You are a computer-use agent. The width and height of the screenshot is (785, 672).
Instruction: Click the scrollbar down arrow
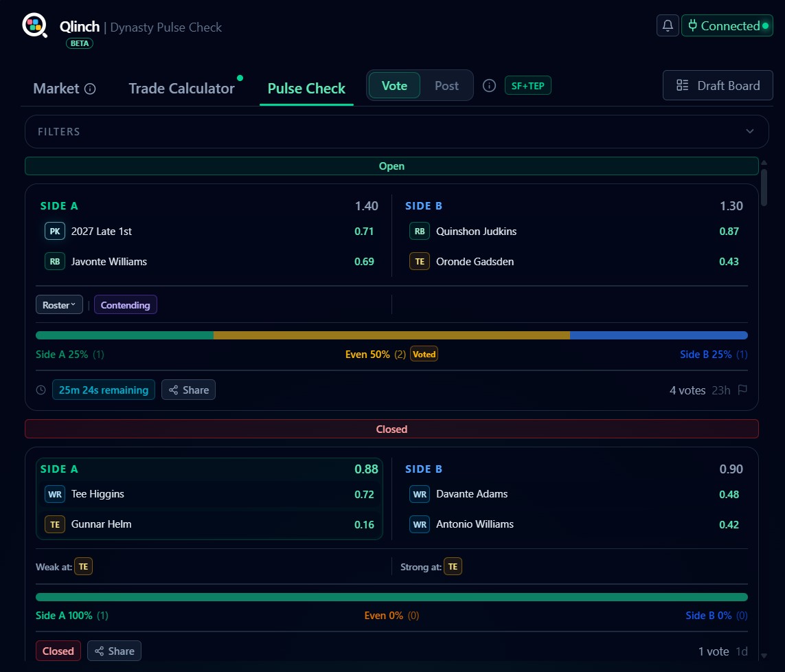(x=764, y=656)
